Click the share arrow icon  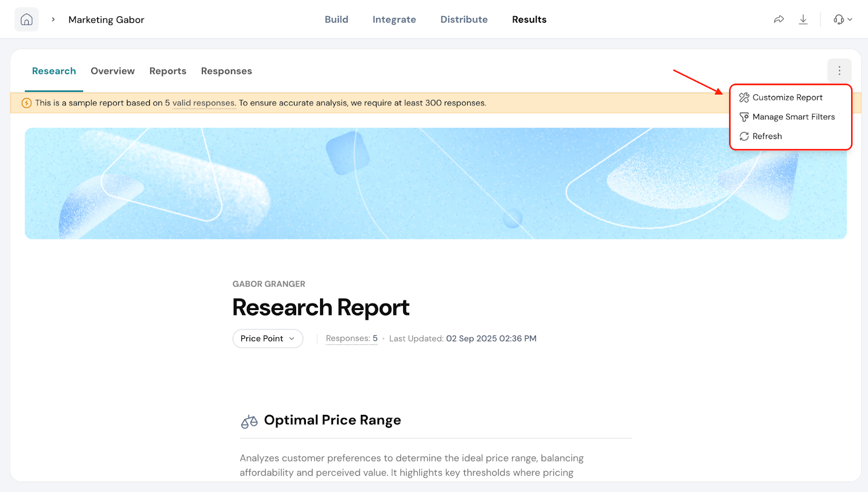[x=778, y=20]
